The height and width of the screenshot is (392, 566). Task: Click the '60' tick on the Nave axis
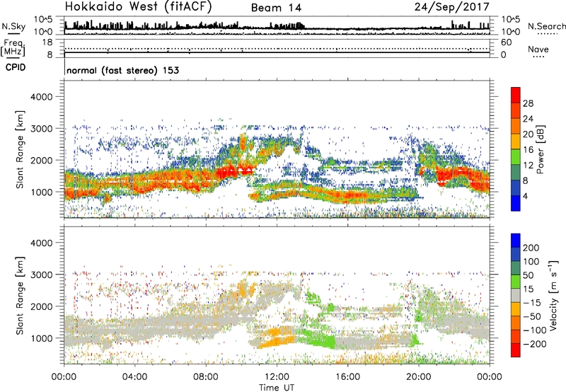pos(506,42)
